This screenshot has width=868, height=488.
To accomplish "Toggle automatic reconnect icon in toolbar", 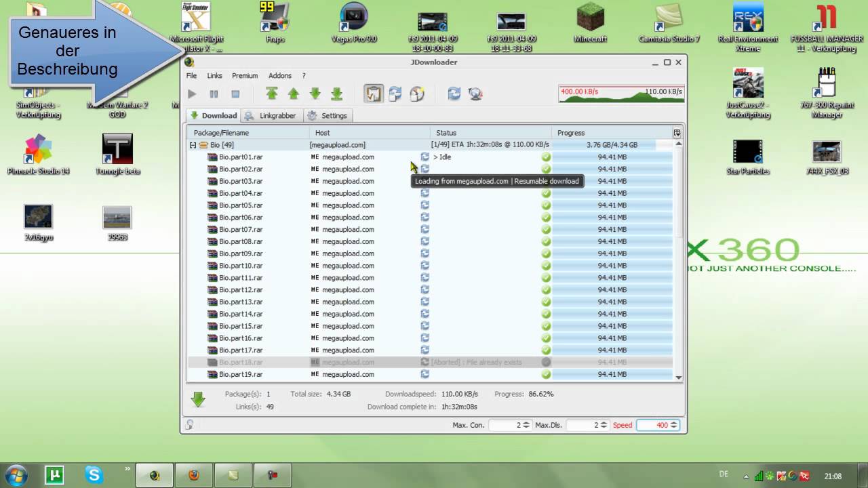I will [395, 94].
